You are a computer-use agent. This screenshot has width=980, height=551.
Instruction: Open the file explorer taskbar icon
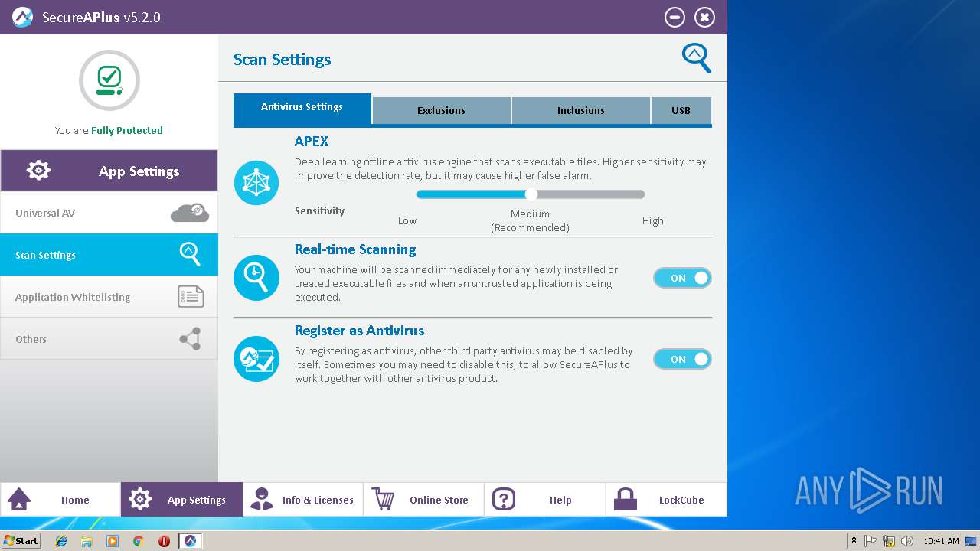coord(87,541)
